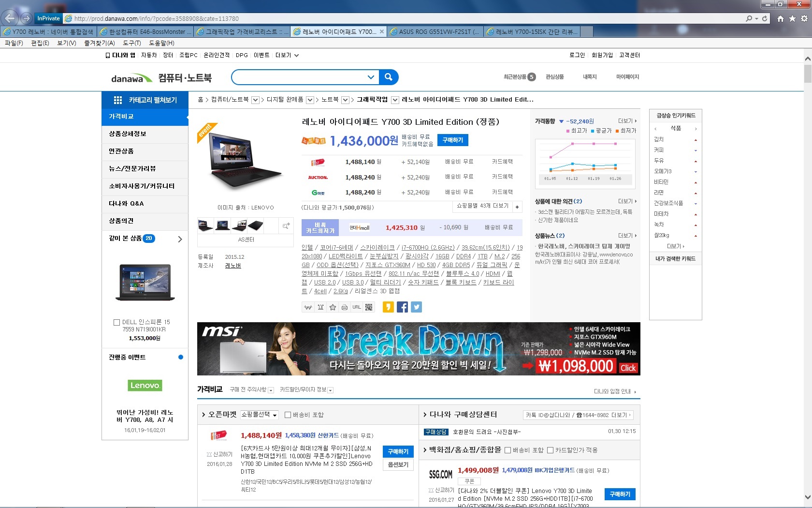812x508 pixels.
Task: Copy product URL with URL icon
Action: (357, 307)
